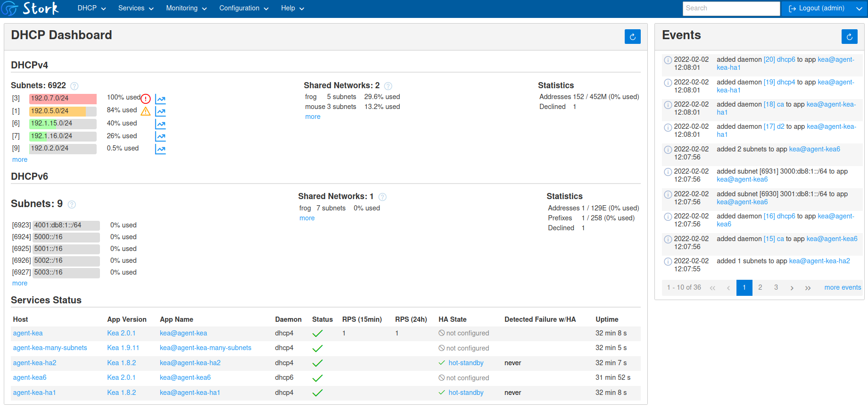Viewport: 868px width, 410px height.
Task: Open the dropdown arrow beside Logout
Action: (859, 8)
